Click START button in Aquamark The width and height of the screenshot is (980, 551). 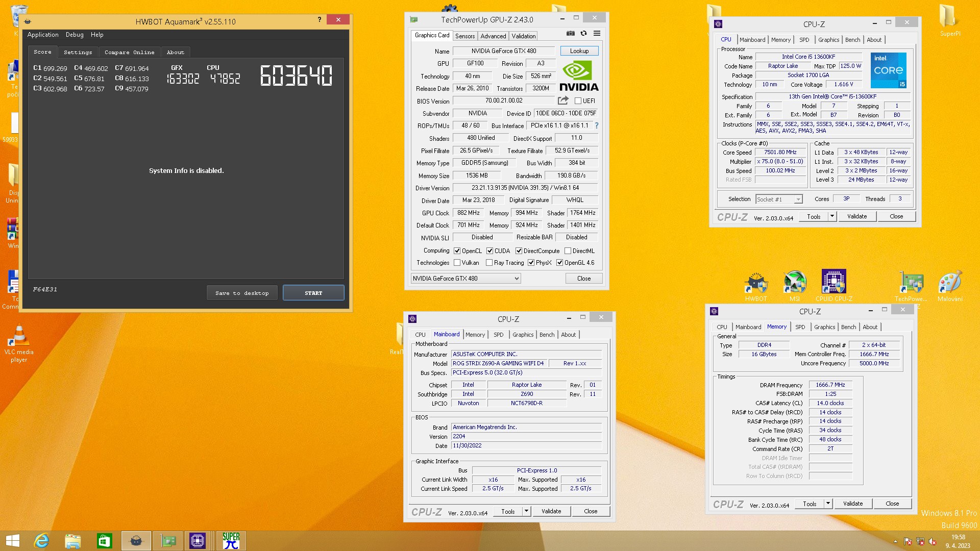[x=313, y=293]
